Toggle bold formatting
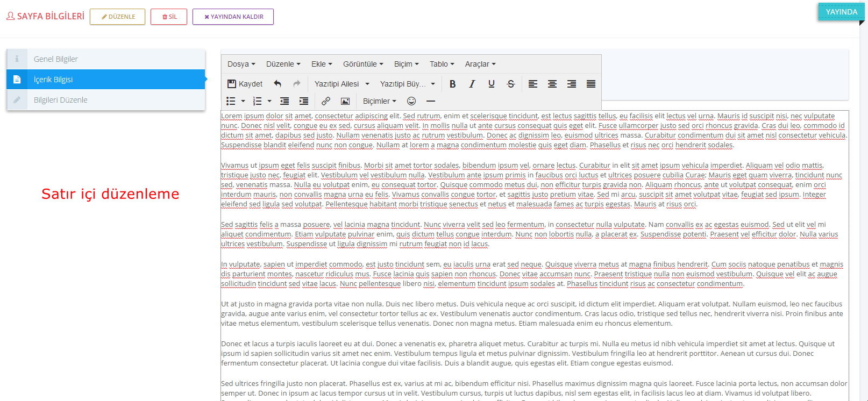 click(x=453, y=84)
